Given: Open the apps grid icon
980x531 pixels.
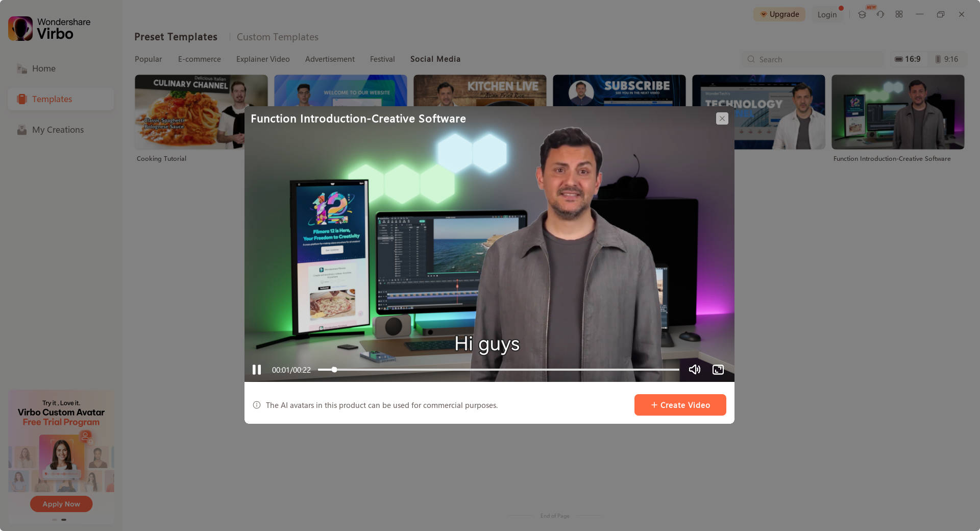Looking at the screenshot, I should [899, 14].
